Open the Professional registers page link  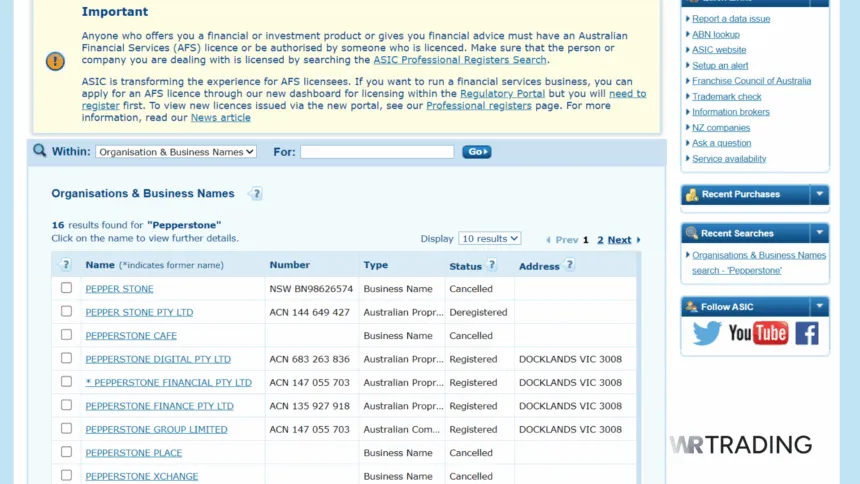pyautogui.click(x=479, y=106)
